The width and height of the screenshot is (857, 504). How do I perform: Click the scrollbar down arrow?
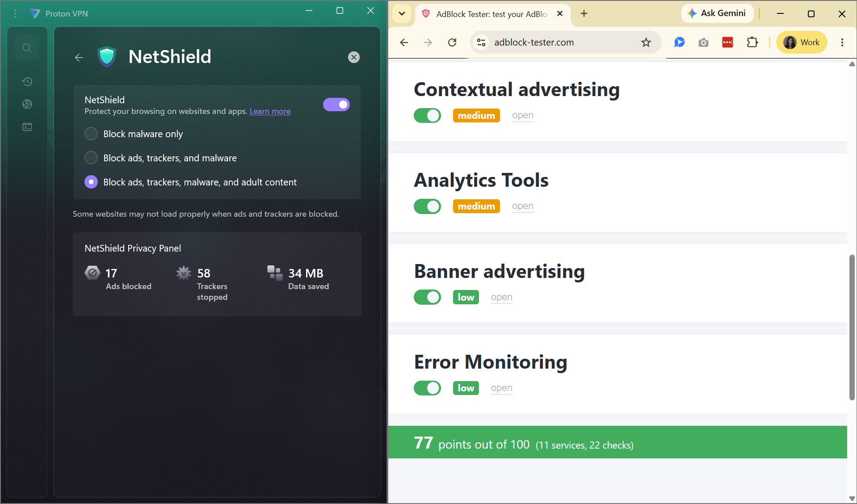(852, 499)
